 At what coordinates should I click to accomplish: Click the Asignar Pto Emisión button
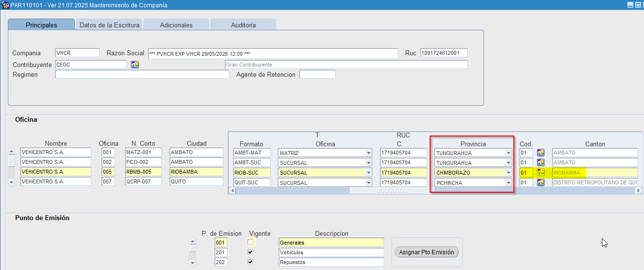427,252
